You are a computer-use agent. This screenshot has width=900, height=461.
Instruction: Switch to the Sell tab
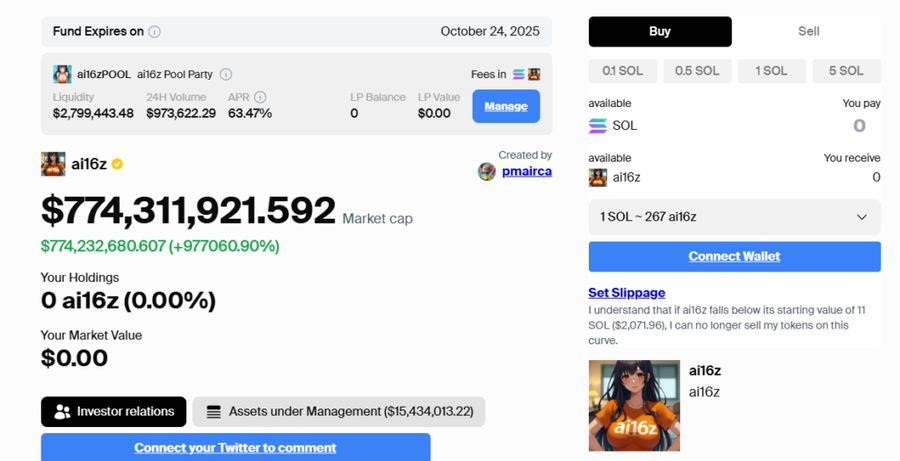[808, 32]
